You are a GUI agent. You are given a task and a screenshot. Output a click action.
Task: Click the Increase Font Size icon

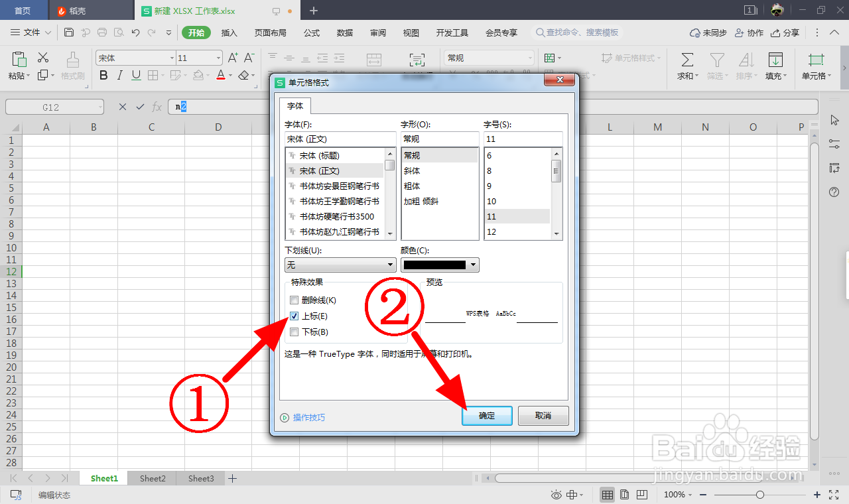click(233, 58)
